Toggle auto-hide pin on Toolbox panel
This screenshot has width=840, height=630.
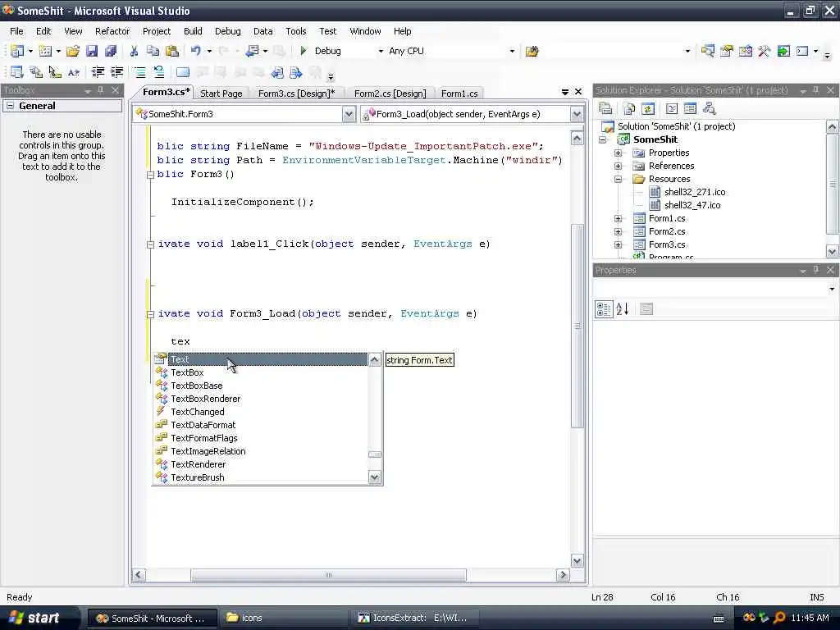click(x=101, y=90)
